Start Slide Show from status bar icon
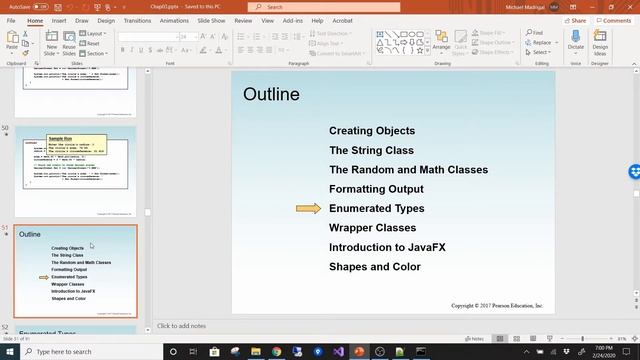 coord(550,339)
